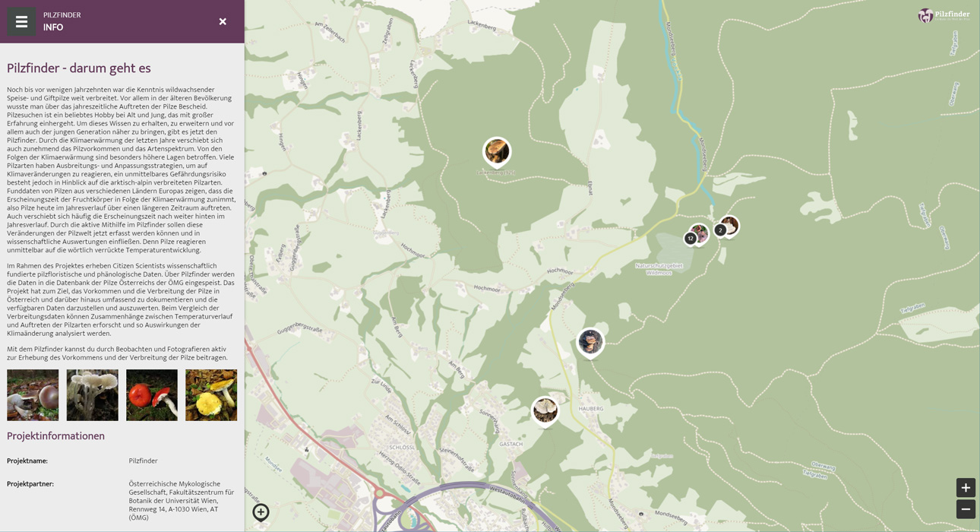The width and height of the screenshot is (980, 532).
Task: Click the 'Pilzfinder - darum geht es' heading
Action: click(x=79, y=68)
